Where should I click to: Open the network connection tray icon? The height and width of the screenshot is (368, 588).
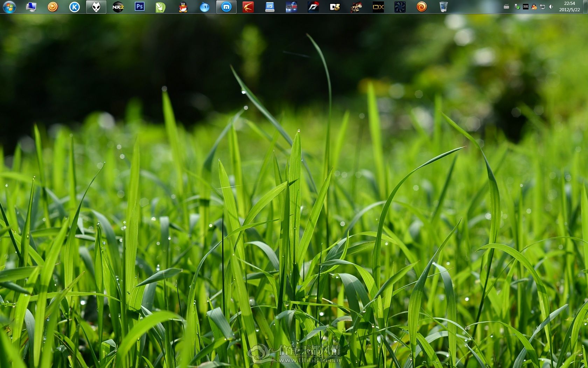[542, 7]
